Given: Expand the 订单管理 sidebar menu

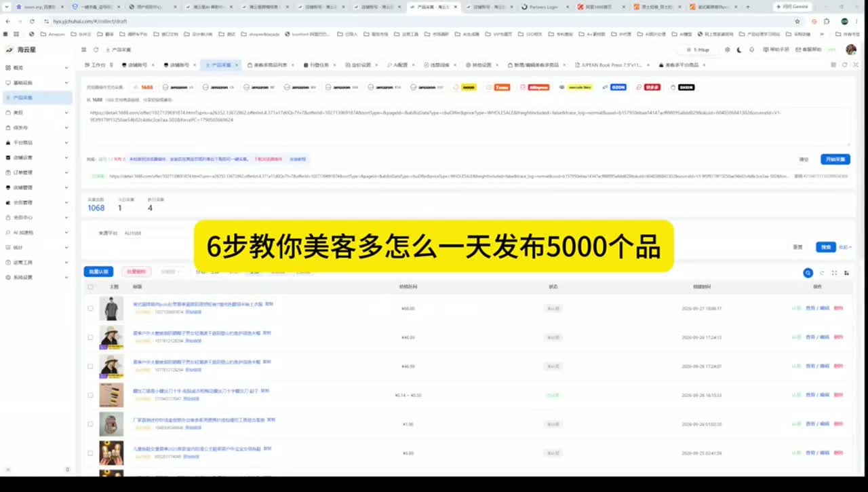Looking at the screenshot, I should coord(37,172).
